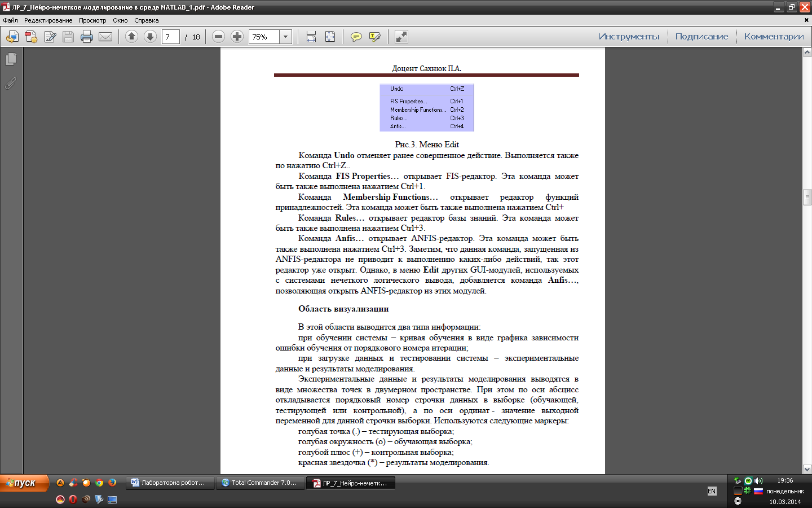The height and width of the screenshot is (508, 812).
Task: Click the fit-width scrolling mode icon
Action: click(311, 37)
